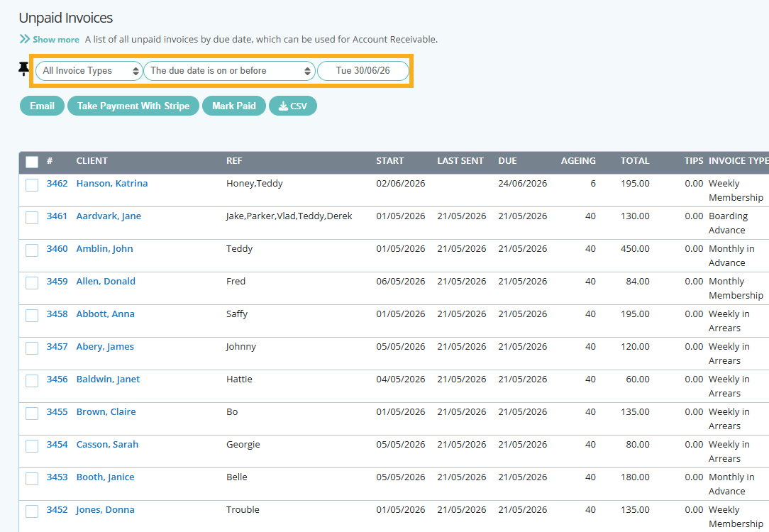The width and height of the screenshot is (769, 532).
Task: Open client Booth, Janice
Action: click(105, 477)
